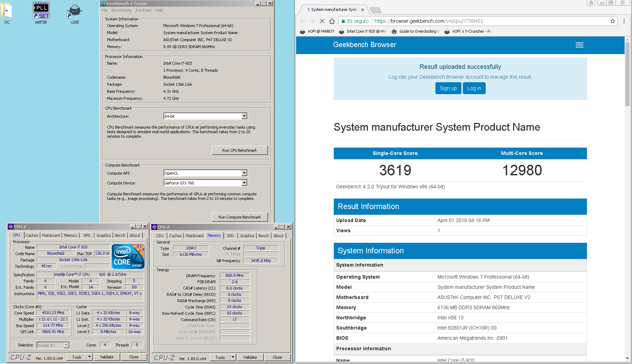Switch to Mainboard tab in left CPU-Z
This screenshot has height=364, width=632.
coord(51,235)
